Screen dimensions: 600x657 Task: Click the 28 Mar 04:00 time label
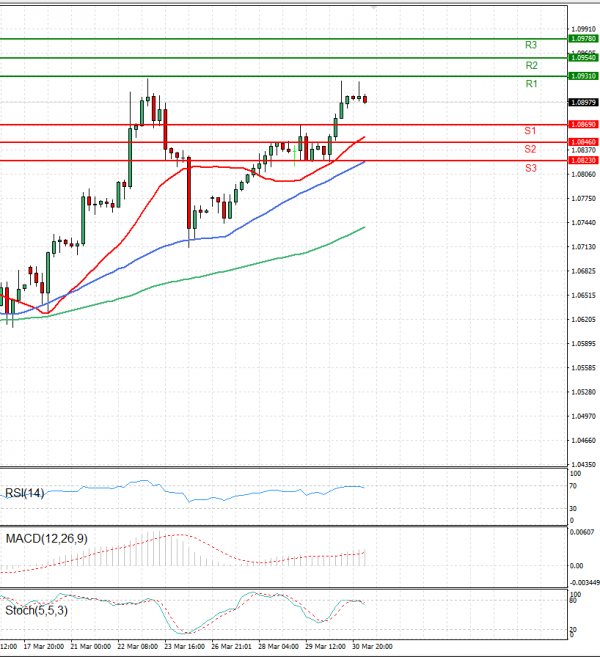278,647
